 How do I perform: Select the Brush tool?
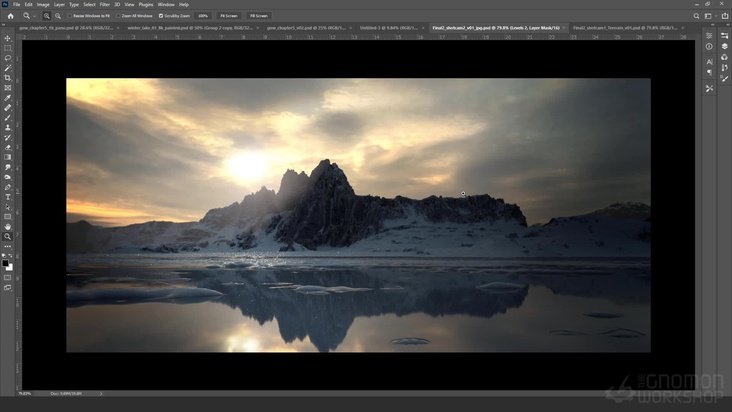(7, 118)
